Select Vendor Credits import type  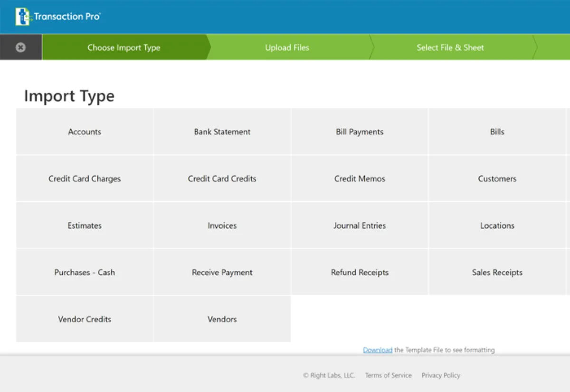tap(85, 319)
